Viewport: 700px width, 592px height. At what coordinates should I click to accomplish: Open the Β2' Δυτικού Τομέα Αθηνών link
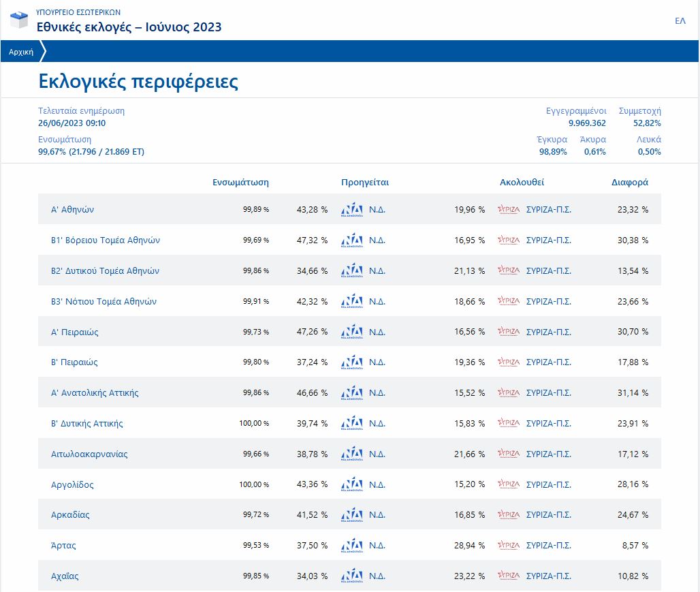pos(105,270)
